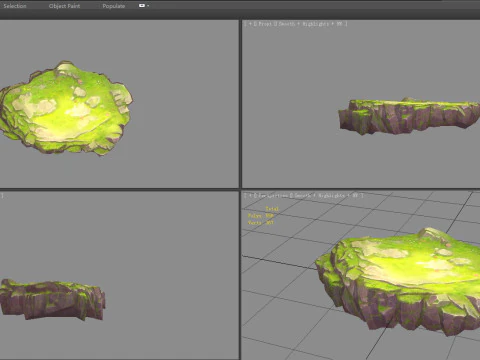Open the Selection ribbon tab

click(15, 6)
